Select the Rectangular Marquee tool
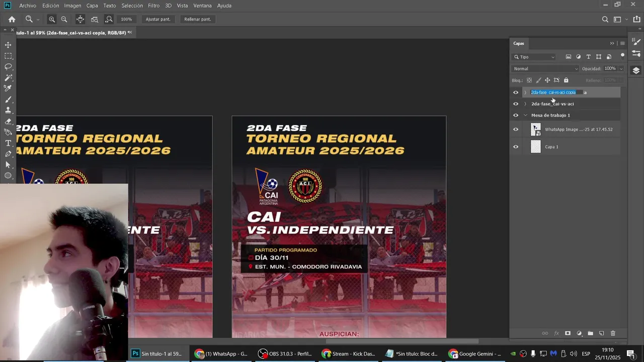Image resolution: width=644 pixels, height=362 pixels. (8, 56)
